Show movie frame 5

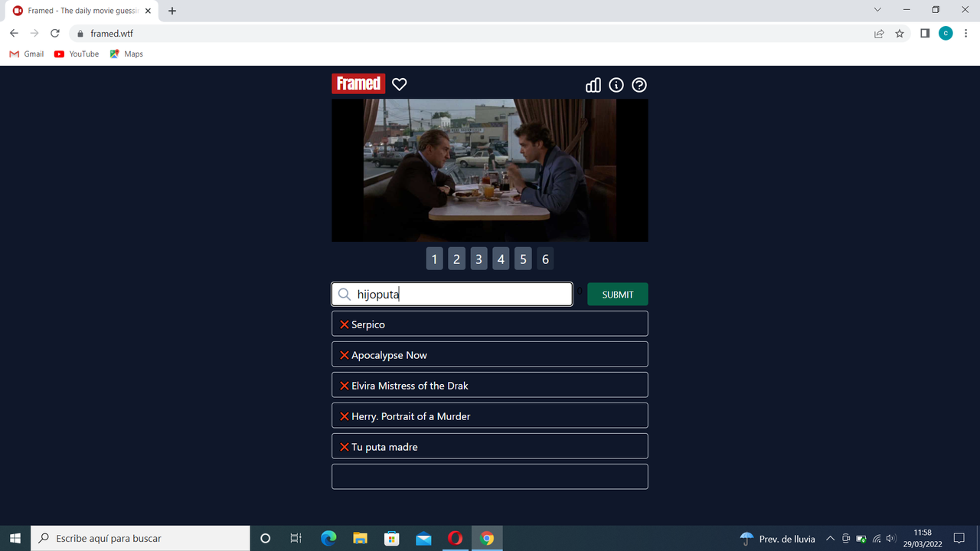pyautogui.click(x=523, y=259)
